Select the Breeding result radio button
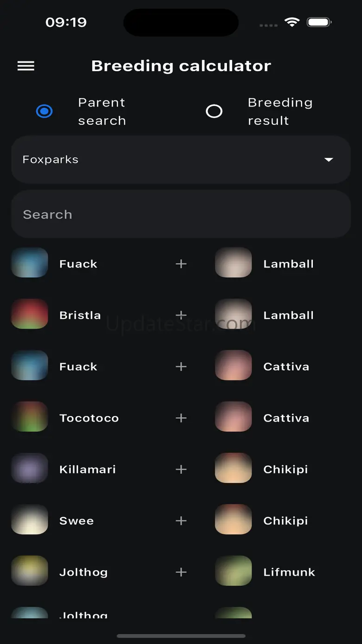 click(214, 111)
